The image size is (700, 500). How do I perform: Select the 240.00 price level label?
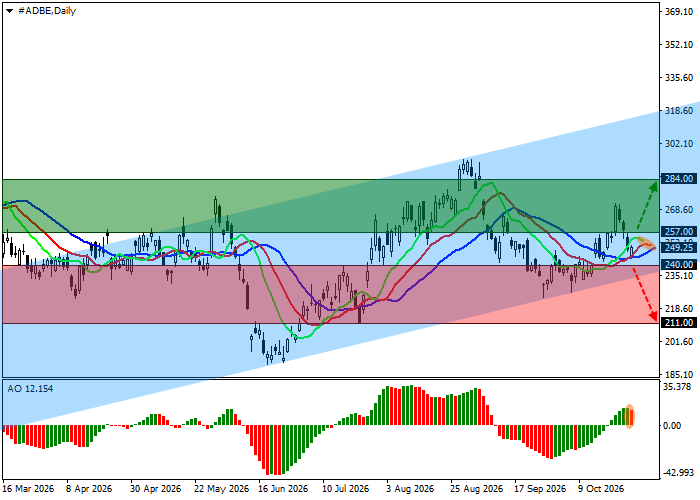[679, 265]
